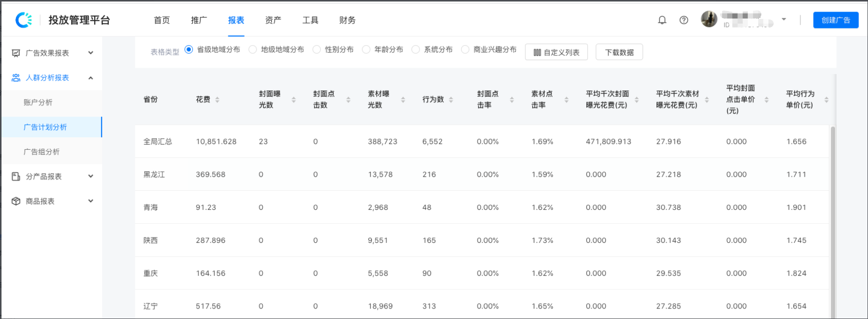Image resolution: width=868 pixels, height=319 pixels.
Task: Sort by 平均千次素材曝光花费
Action: pyautogui.click(x=707, y=100)
